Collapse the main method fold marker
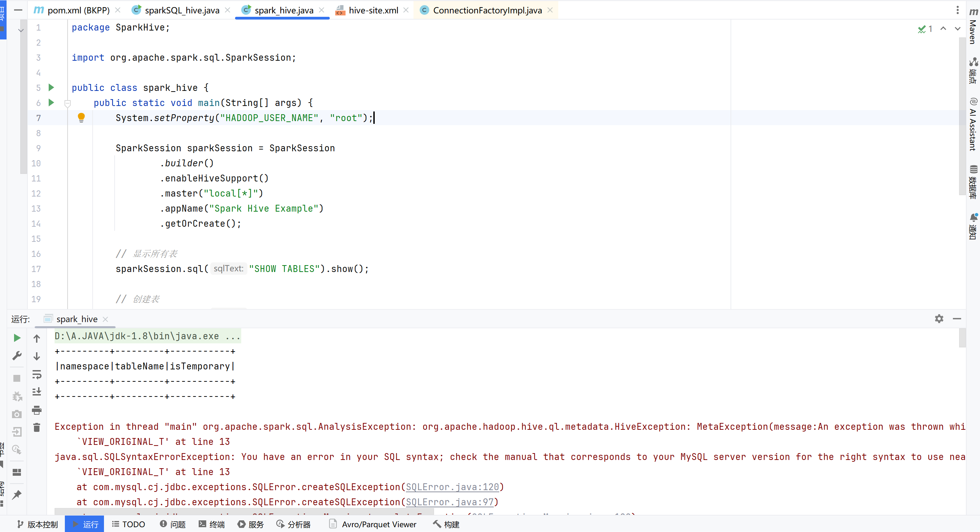The image size is (980, 532). point(67,103)
